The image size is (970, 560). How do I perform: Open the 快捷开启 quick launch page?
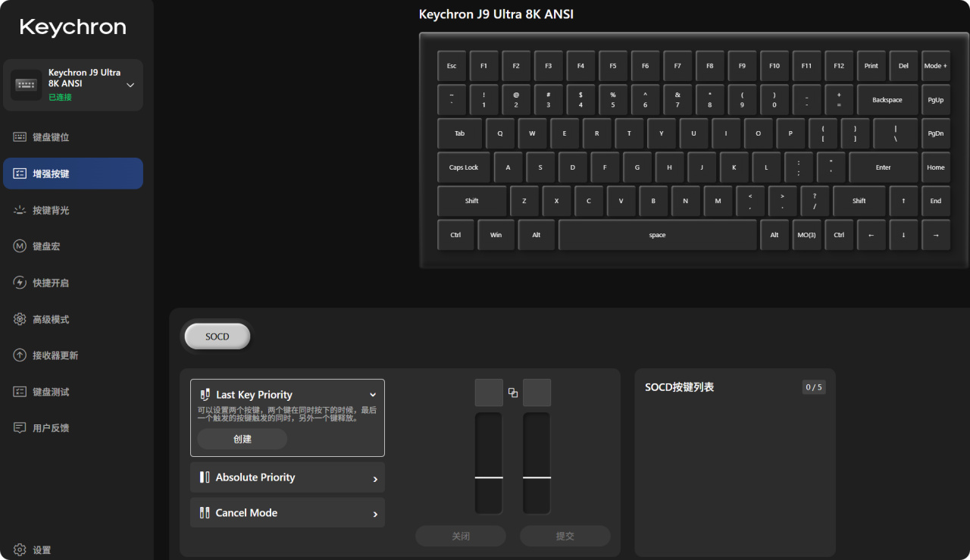click(x=73, y=283)
